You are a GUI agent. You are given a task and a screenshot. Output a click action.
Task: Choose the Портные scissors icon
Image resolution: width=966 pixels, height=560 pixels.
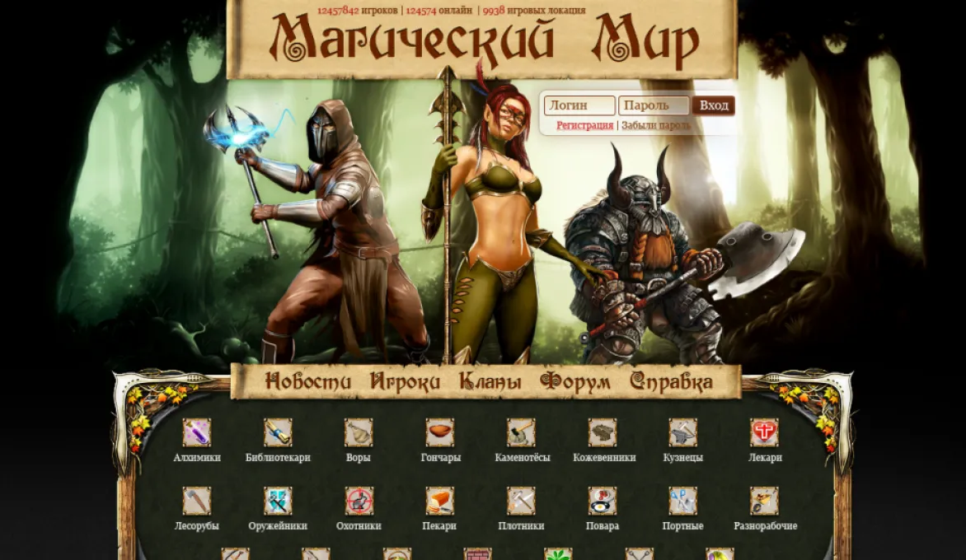[x=683, y=501]
